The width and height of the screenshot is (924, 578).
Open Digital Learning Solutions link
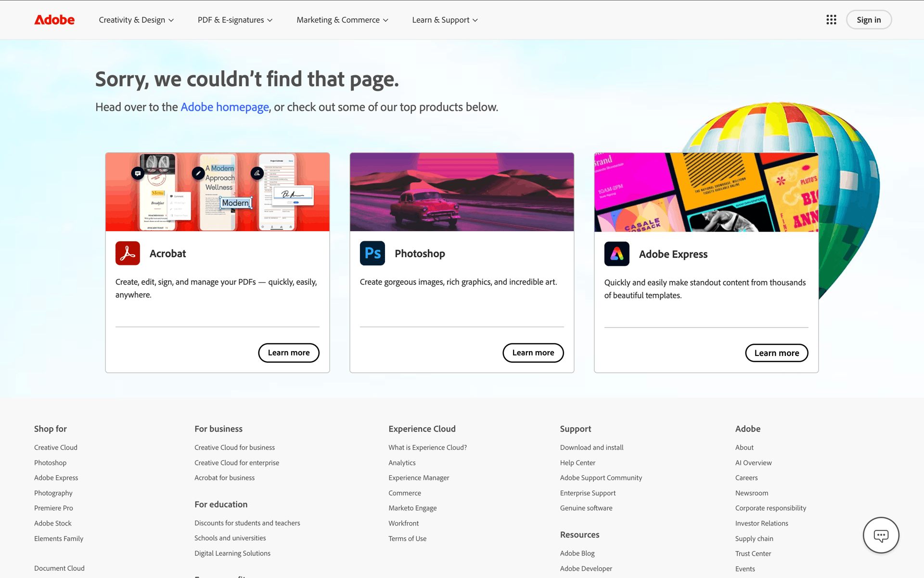232,553
